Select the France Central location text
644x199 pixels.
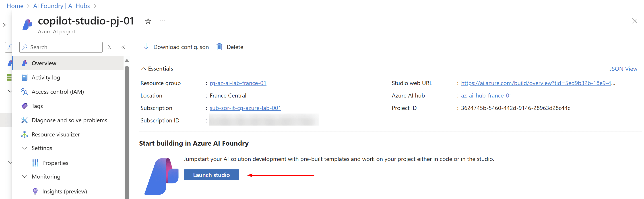228,95
